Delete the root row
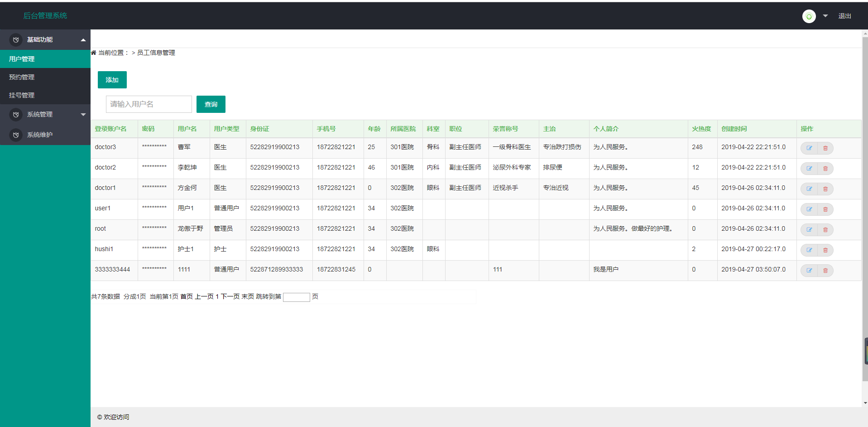Screen dimensions: 868x427 click(x=825, y=230)
